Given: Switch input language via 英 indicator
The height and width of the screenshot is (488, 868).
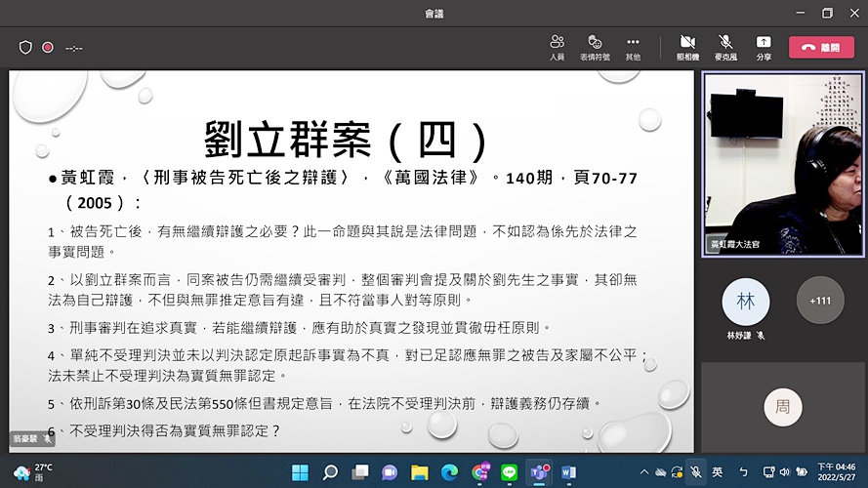Looking at the screenshot, I should [x=719, y=472].
